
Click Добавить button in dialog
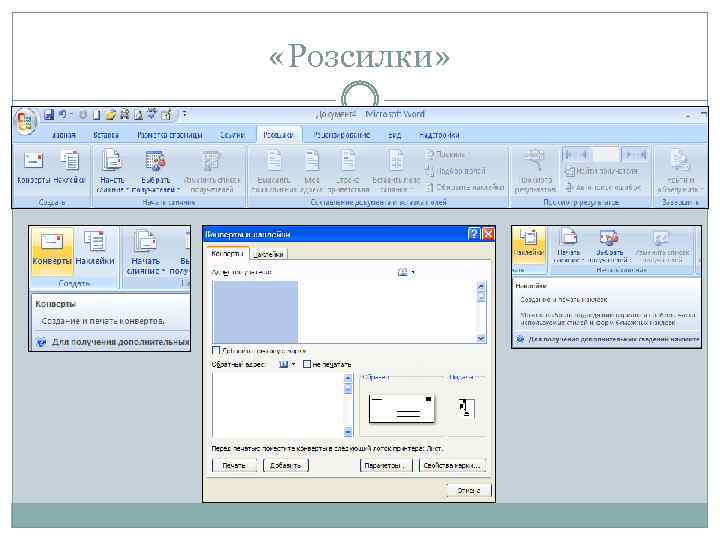[x=286, y=466]
